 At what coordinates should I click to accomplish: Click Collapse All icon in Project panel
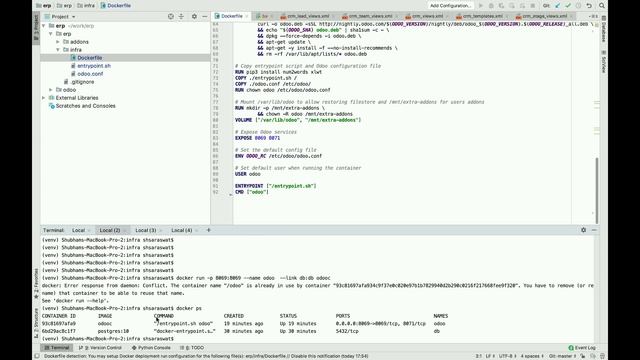pyautogui.click(x=181, y=16)
